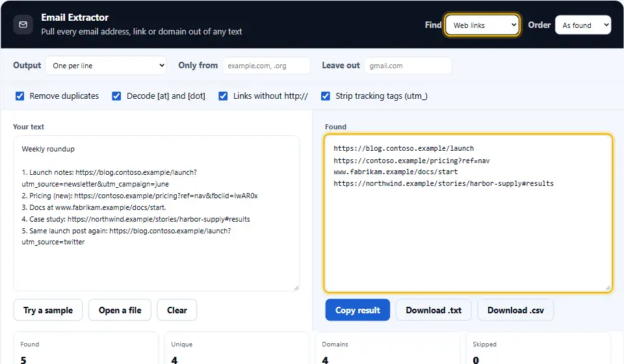This screenshot has width=624, height=364.
Task: Disable Strip tracking tags (utm_) checkbox
Action: tap(326, 96)
